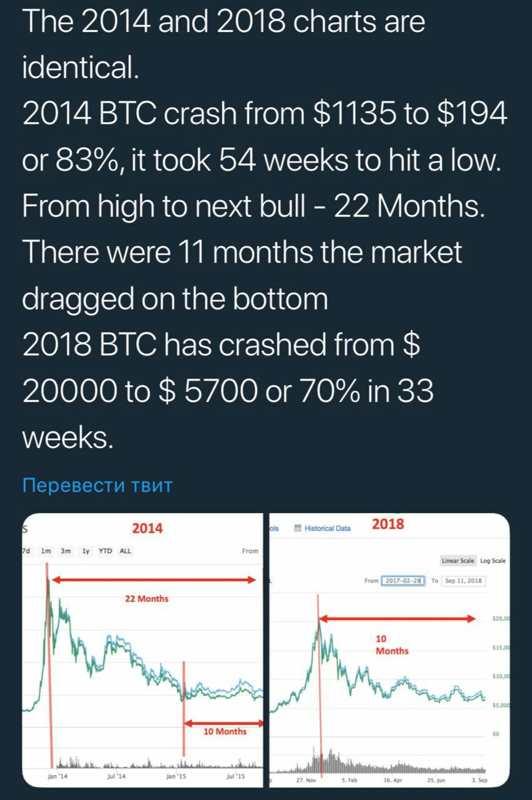532x800 pixels.
Task: Click the 2018 chart volume bars
Action: 379,761
